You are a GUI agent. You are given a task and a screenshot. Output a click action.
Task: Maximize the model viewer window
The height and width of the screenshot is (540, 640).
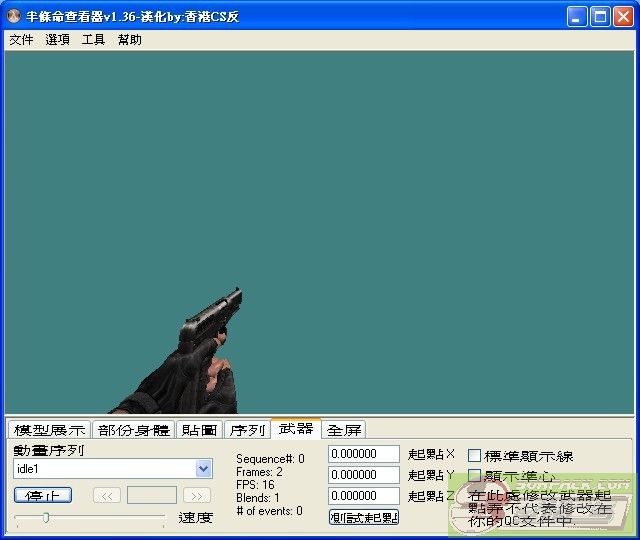pyautogui.click(x=600, y=17)
